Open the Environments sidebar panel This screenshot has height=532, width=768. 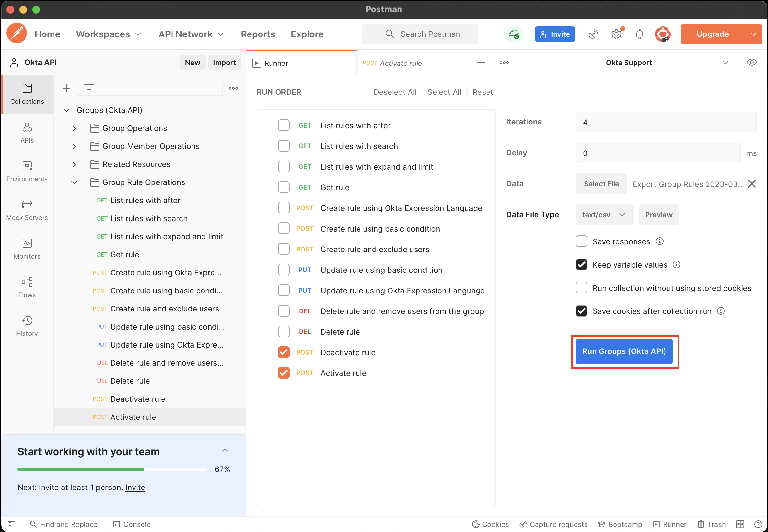coord(27,172)
